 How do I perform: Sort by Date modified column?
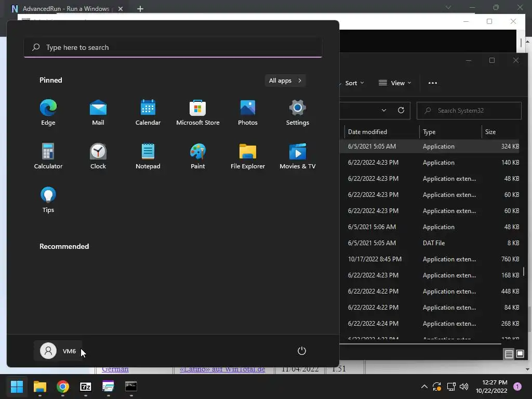tap(382, 131)
